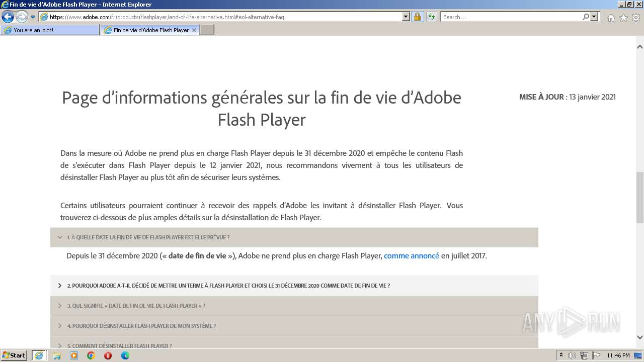Click the paragraph starting 'Certains utilisateurs pourraient'

[262, 212]
